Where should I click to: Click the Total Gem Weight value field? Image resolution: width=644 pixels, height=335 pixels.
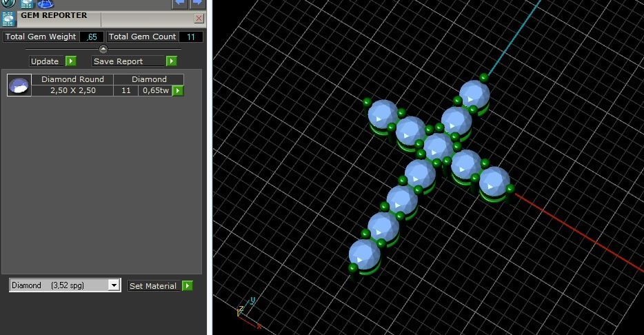[92, 37]
